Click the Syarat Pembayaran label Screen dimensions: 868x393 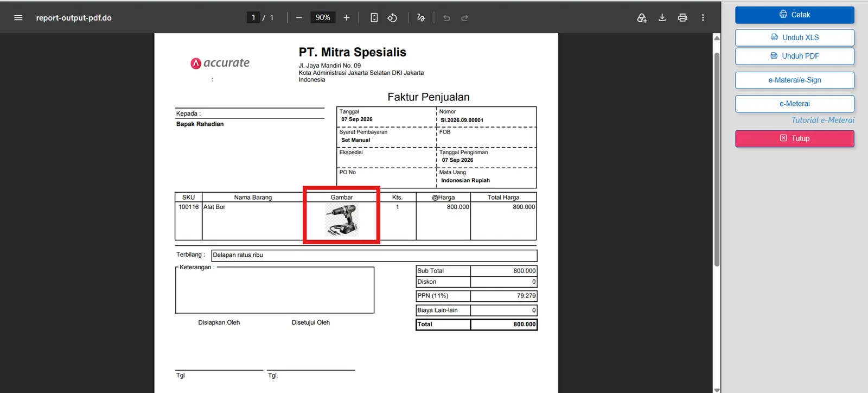[363, 132]
